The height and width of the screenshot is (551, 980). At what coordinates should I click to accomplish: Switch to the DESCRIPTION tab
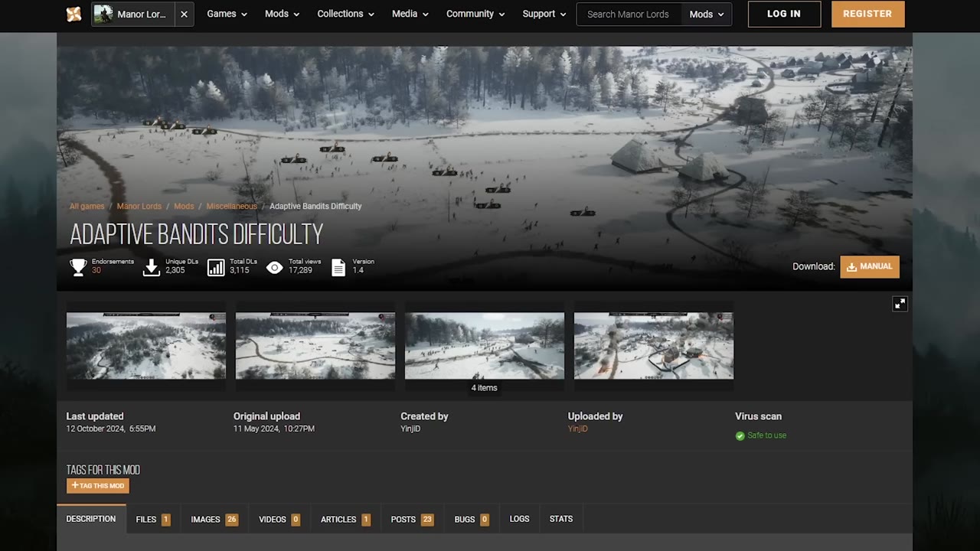coord(91,519)
